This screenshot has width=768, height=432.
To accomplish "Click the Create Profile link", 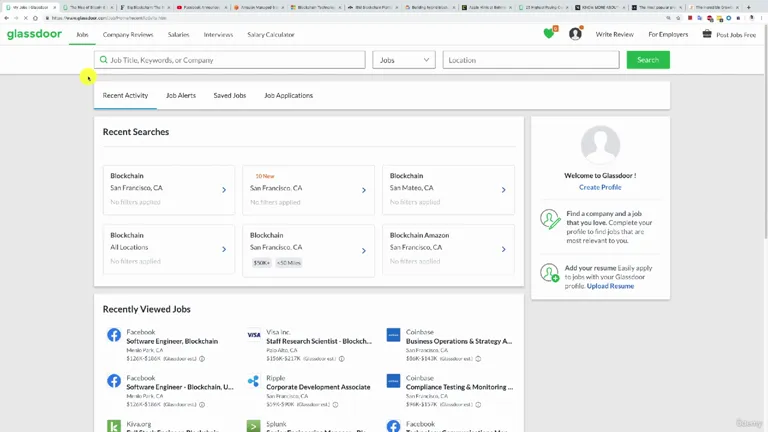I will (600, 187).
